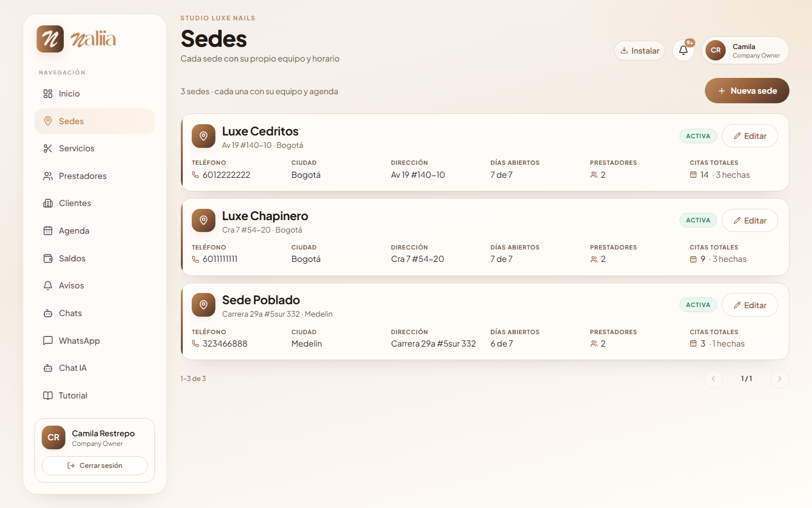This screenshot has width=812, height=508.
Task: Open the notifications bell icon
Action: 683,50
